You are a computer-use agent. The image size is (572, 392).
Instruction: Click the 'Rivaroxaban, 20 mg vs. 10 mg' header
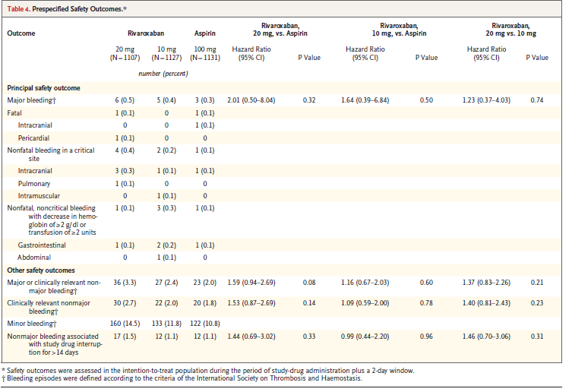(510, 30)
